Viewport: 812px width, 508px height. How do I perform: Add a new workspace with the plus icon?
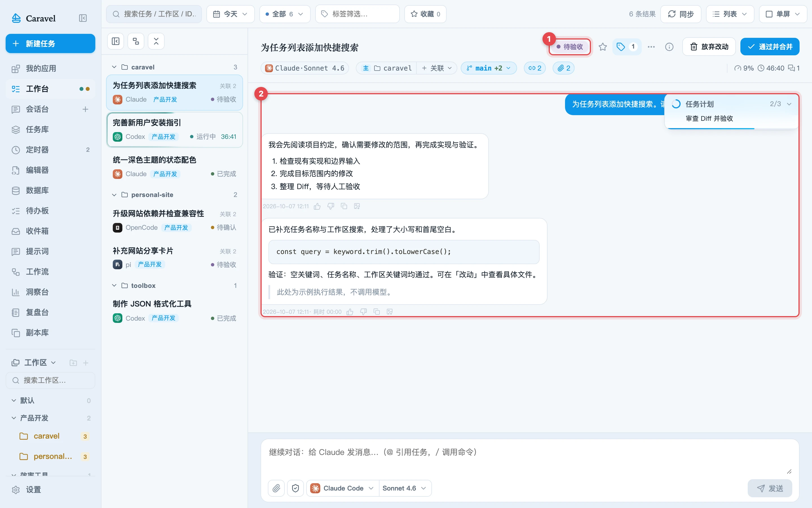(x=86, y=363)
